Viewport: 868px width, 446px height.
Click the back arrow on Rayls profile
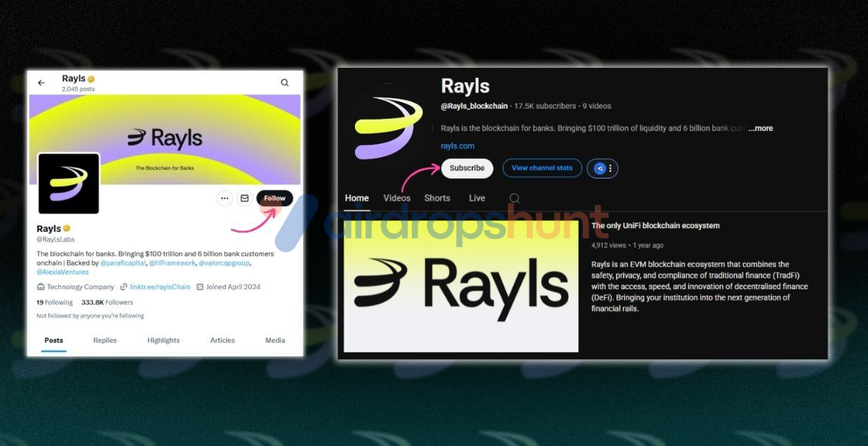click(42, 83)
